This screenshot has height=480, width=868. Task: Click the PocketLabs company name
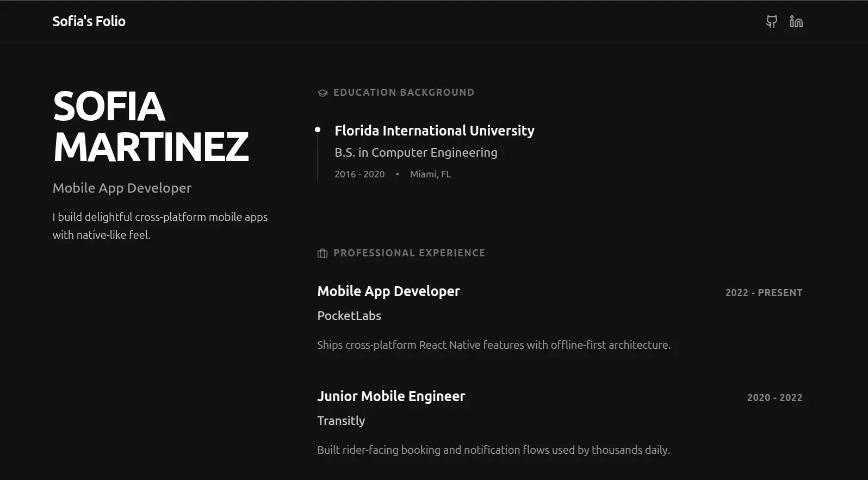(349, 316)
